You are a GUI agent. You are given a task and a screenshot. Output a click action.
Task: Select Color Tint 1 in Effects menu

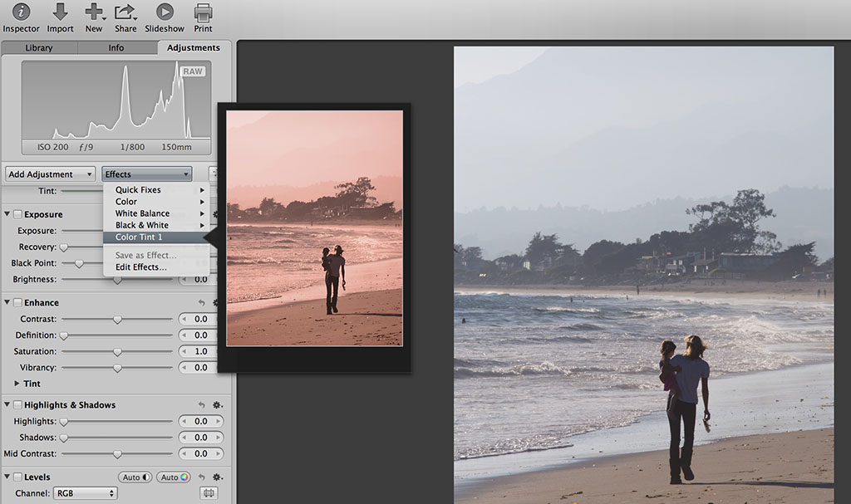tap(139, 237)
